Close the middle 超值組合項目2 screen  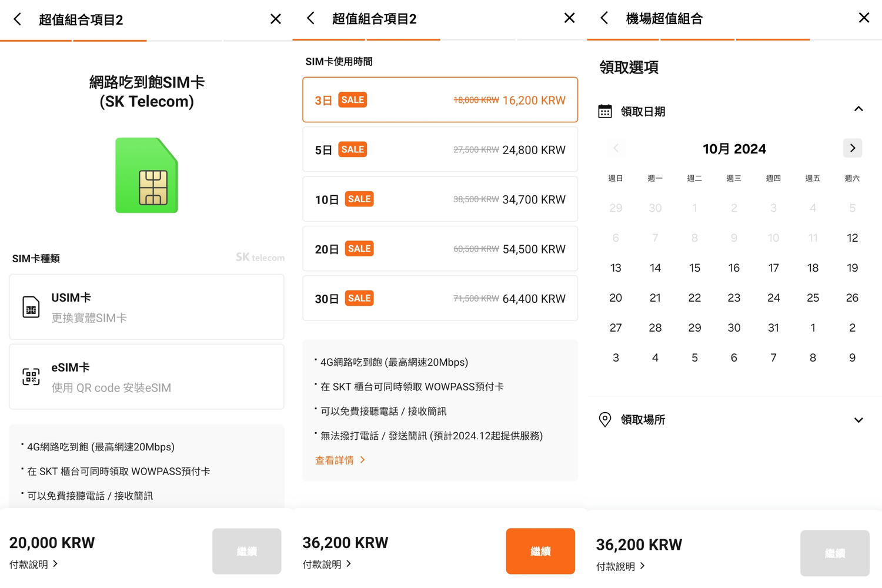pyautogui.click(x=569, y=18)
